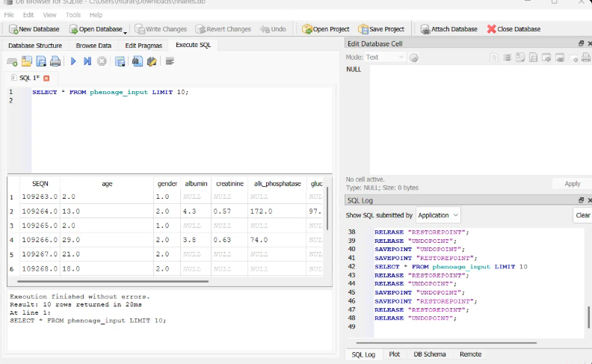Open the Edit menu
Viewport: 592px width, 364px height.
28,15
